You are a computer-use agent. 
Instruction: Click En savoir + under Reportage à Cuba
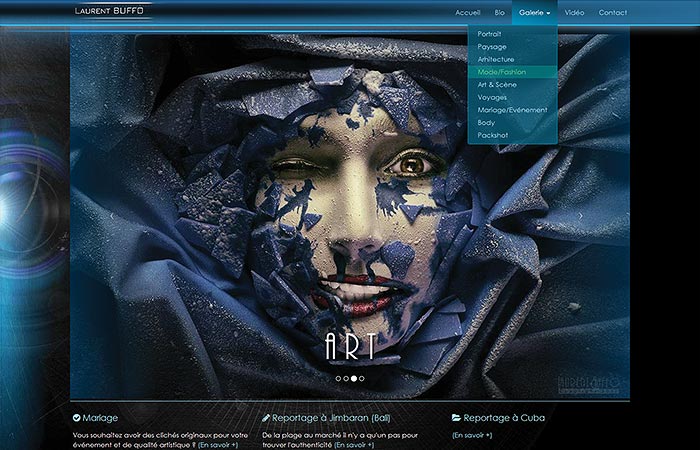(472, 435)
